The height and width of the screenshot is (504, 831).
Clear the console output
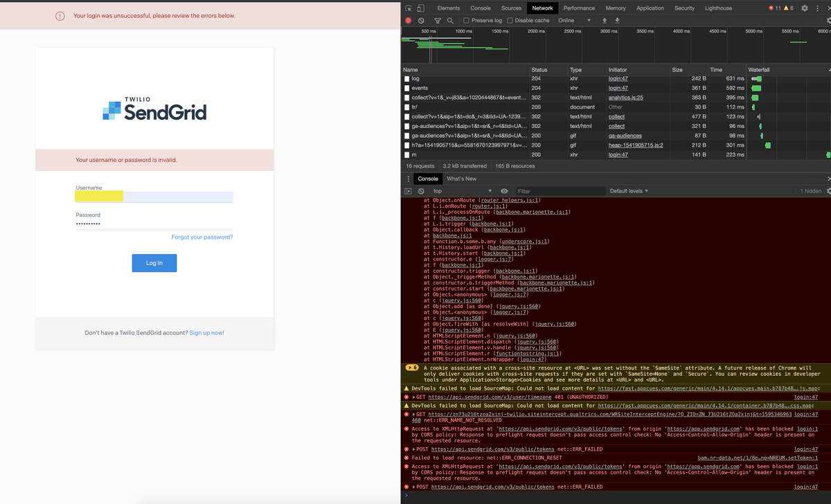tap(421, 191)
